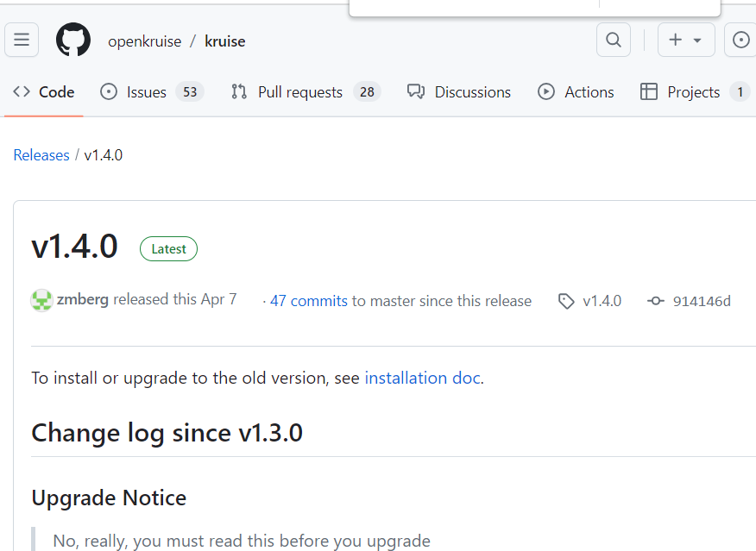Switch to the Projects tab
756x551 pixels.
point(694,92)
